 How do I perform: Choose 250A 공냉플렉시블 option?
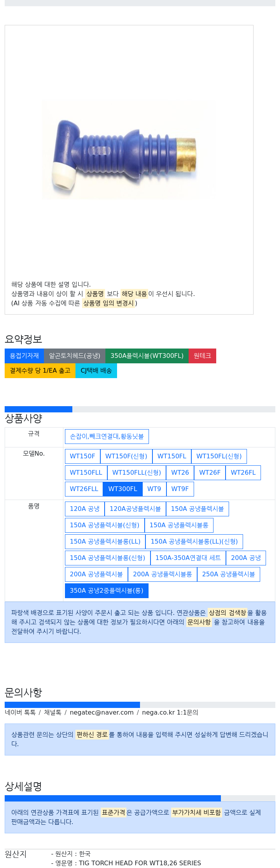(229, 574)
